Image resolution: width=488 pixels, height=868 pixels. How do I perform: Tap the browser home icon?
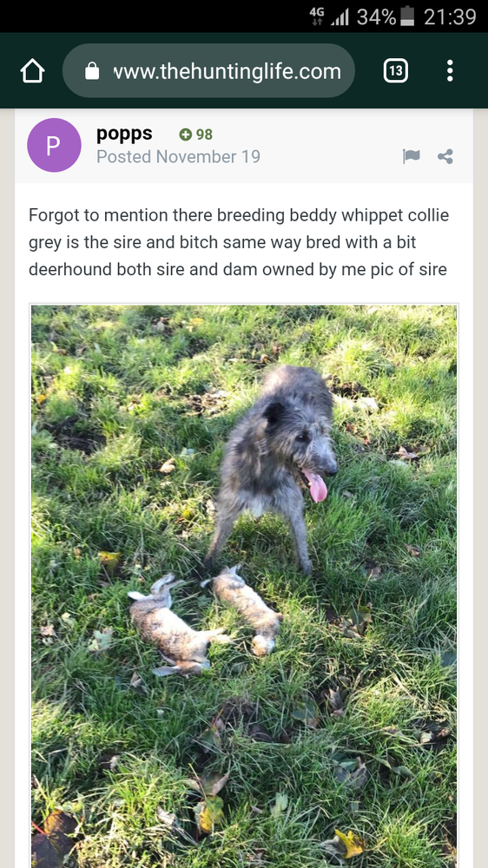[32, 71]
